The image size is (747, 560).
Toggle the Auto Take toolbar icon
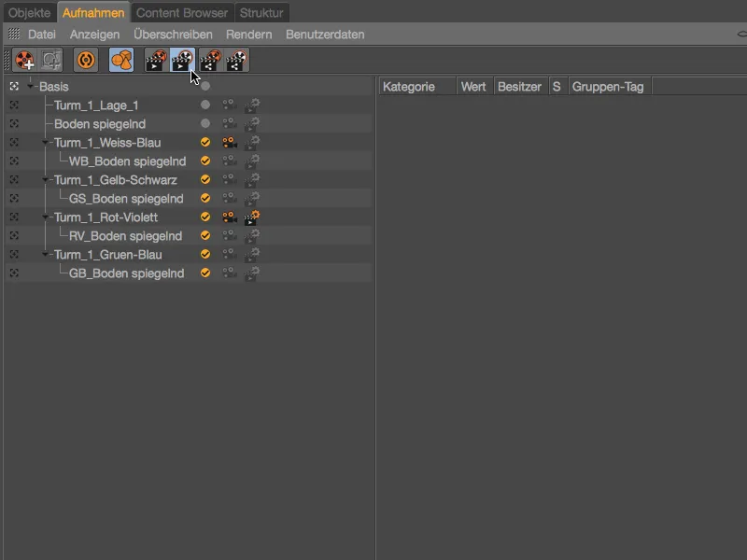(51, 60)
